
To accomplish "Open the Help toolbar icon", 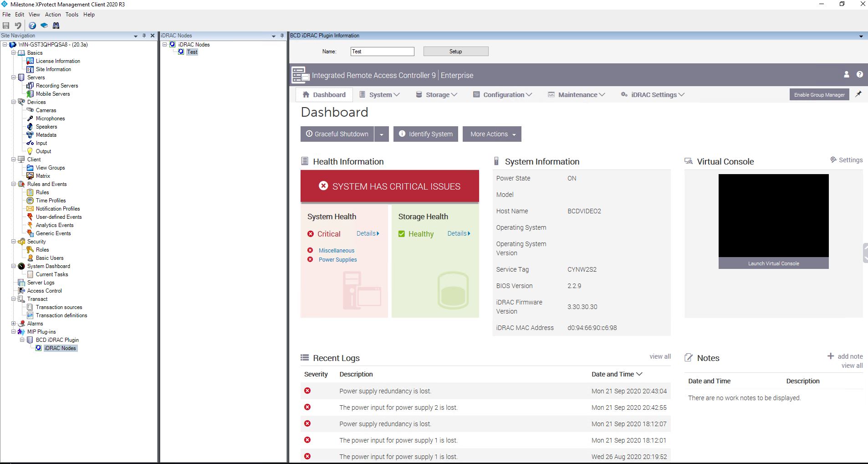I will click(32, 26).
